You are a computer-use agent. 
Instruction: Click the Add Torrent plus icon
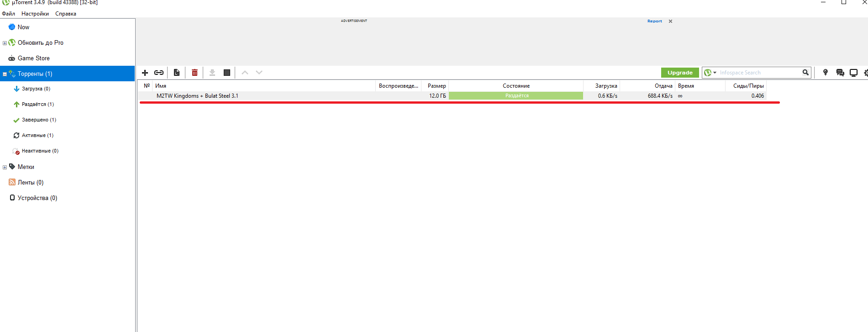(145, 73)
